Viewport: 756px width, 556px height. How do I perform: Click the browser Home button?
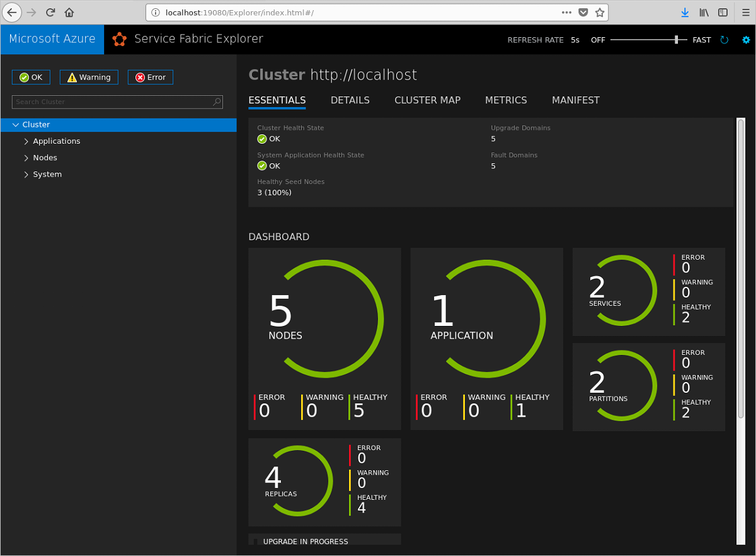pyautogui.click(x=69, y=12)
